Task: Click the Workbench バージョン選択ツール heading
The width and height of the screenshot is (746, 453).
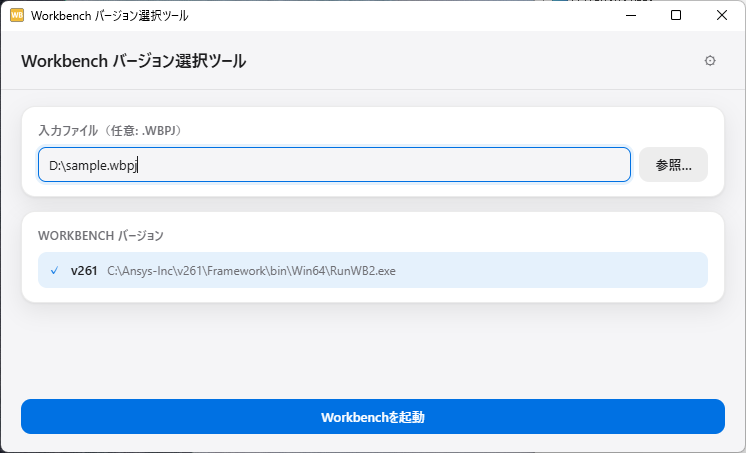Action: [133, 61]
